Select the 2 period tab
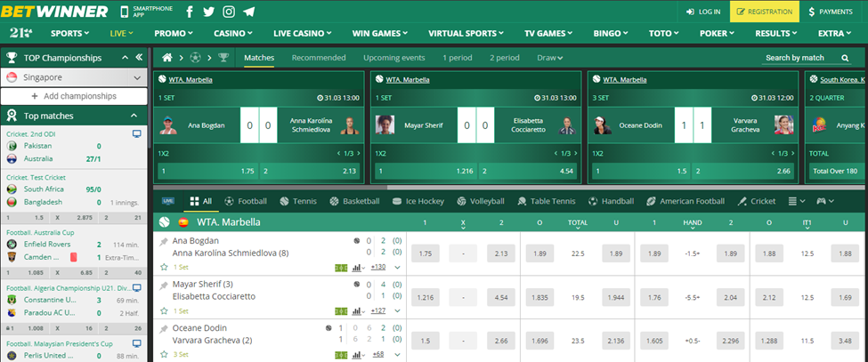The height and width of the screenshot is (362, 868). pos(504,58)
